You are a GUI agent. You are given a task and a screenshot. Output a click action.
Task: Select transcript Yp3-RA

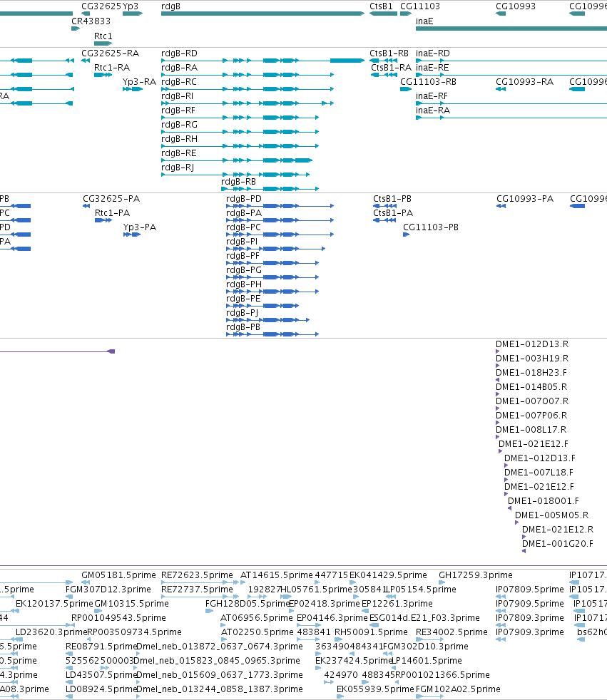(x=133, y=89)
